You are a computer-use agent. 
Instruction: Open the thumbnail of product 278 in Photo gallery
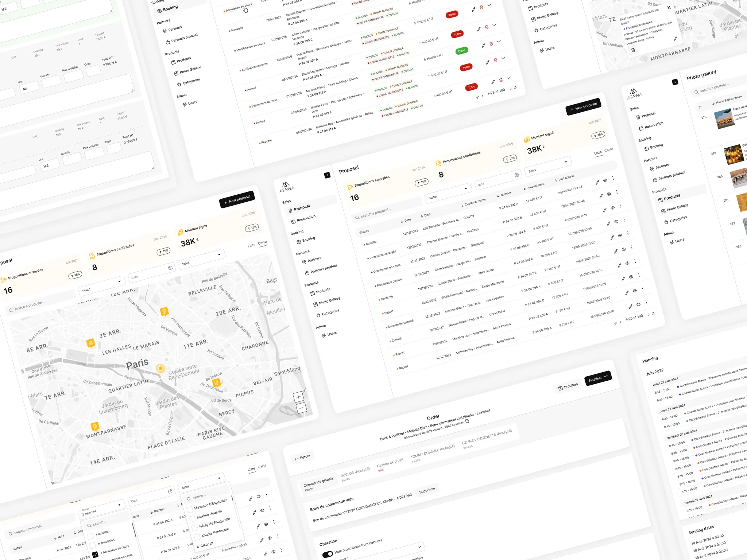[724, 119]
